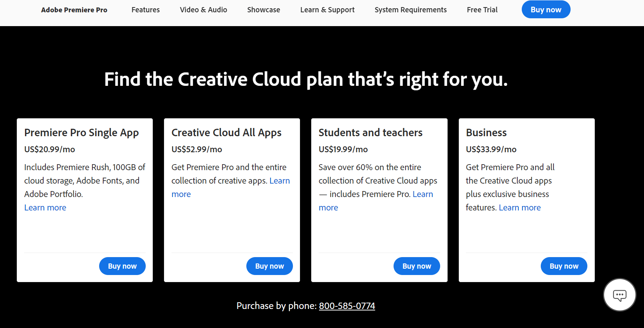Click Buy now in top navigation bar
Viewport: 644px width, 328px height.
546,10
